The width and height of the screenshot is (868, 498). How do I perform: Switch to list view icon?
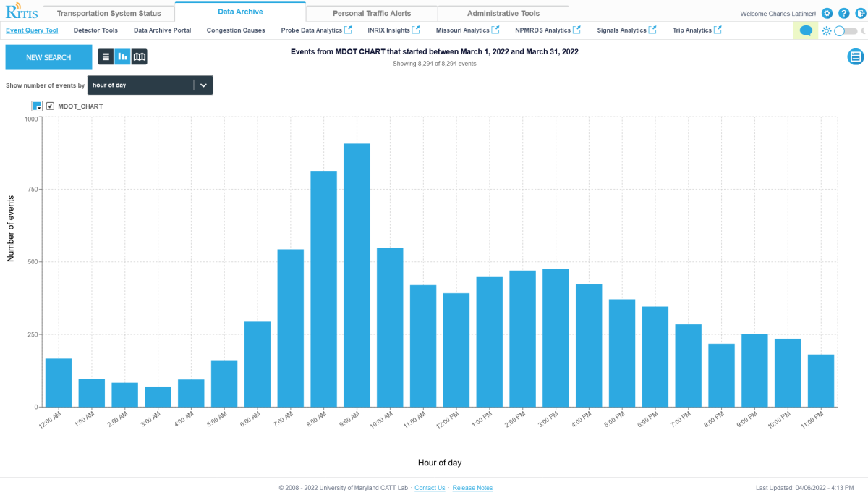106,56
